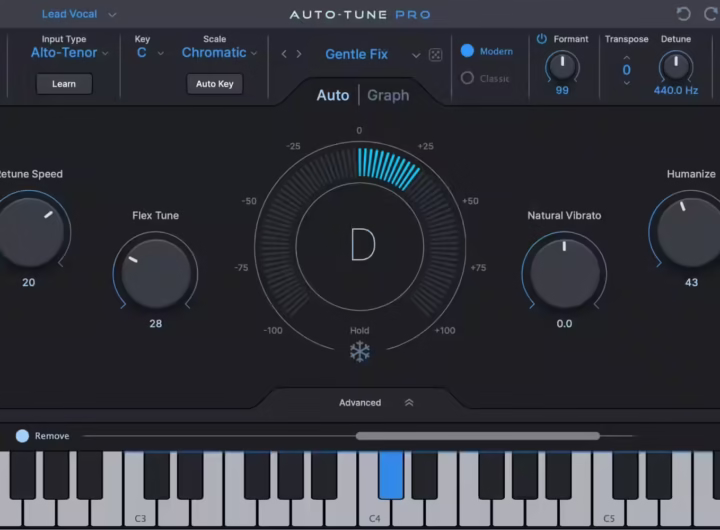
Task: Switch to the Auto tab
Action: 333,95
